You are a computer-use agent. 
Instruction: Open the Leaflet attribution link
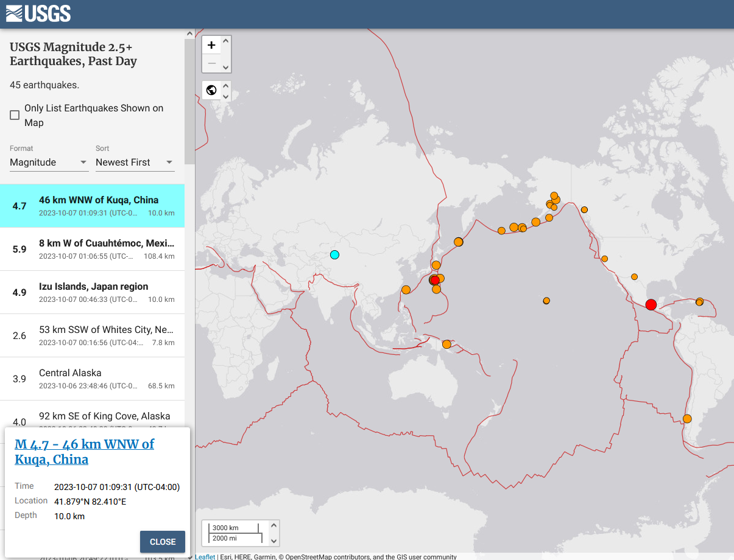[205, 556]
